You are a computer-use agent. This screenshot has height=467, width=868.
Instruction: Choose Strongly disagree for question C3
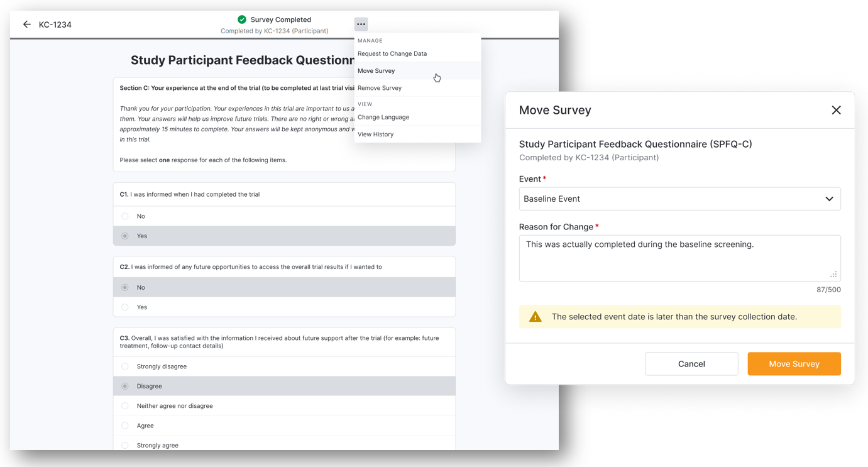pyautogui.click(x=125, y=366)
